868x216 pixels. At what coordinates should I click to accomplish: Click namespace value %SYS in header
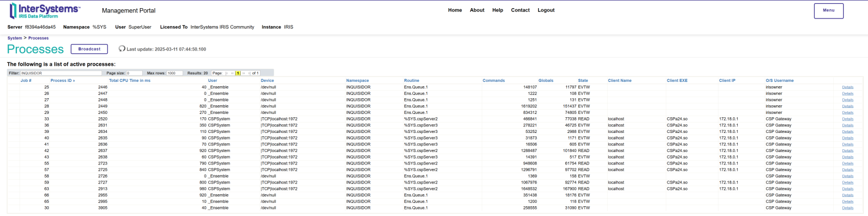[x=99, y=27]
